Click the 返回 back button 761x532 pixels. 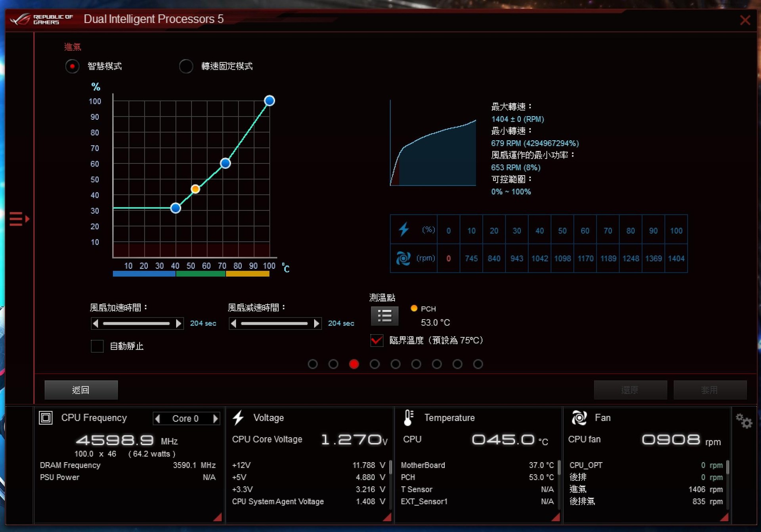(x=81, y=390)
